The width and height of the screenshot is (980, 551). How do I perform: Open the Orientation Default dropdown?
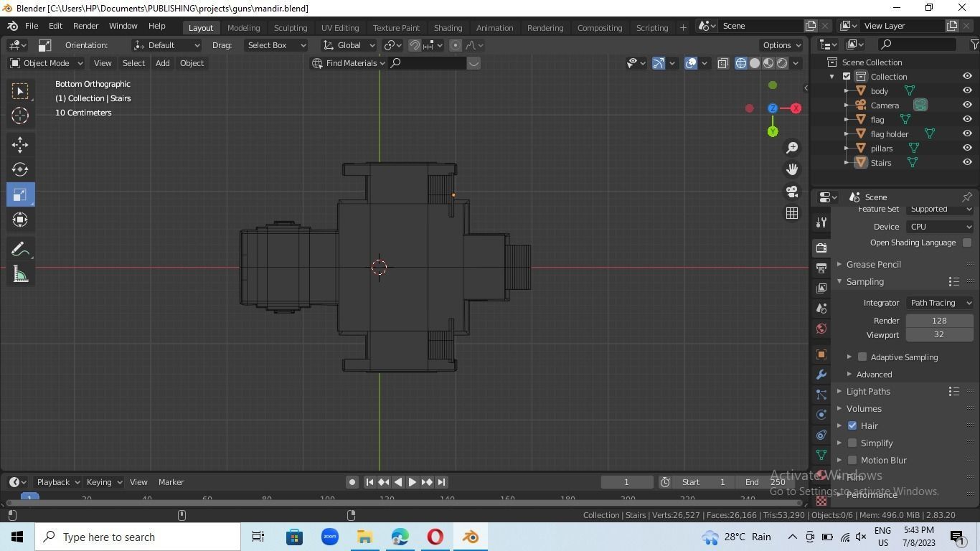pos(166,45)
